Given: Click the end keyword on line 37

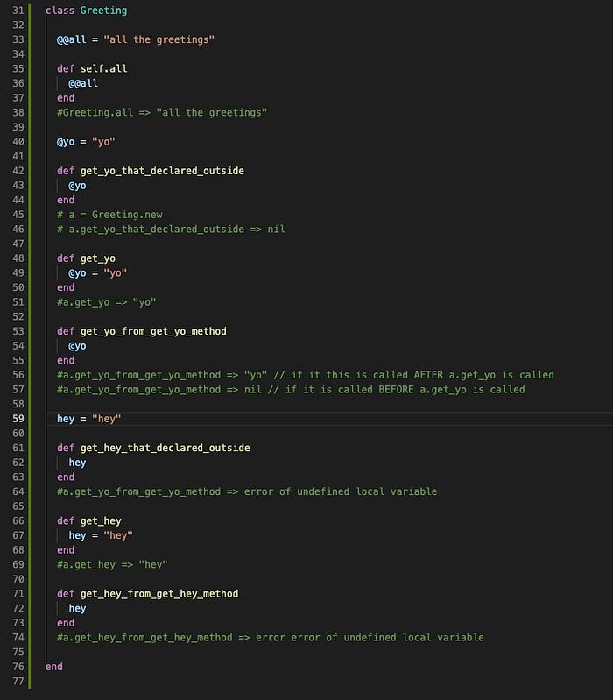Looking at the screenshot, I should point(66,98).
